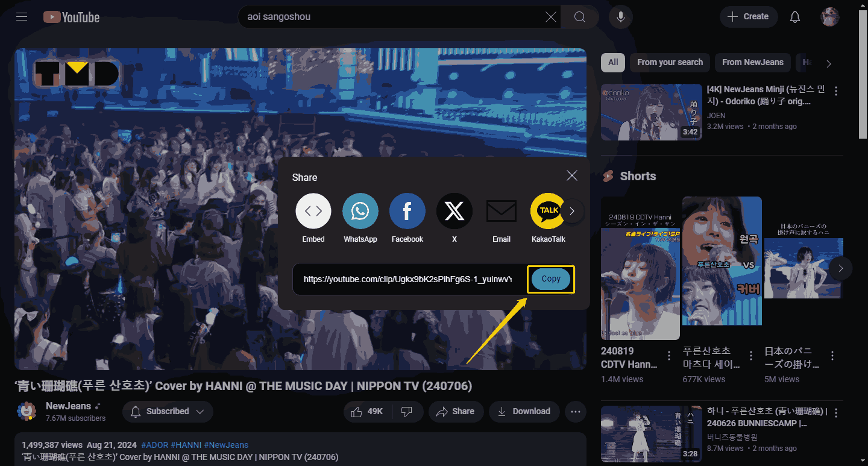Open the account avatar menu

click(830, 17)
